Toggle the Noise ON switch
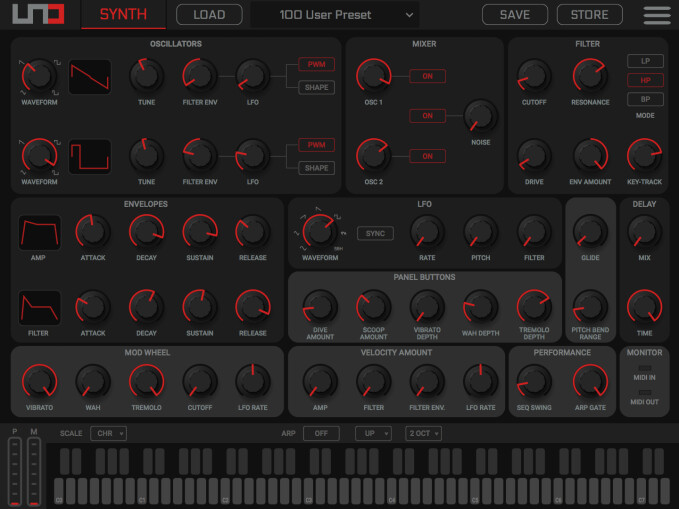Viewport: 679px width, 509px height. [x=427, y=116]
